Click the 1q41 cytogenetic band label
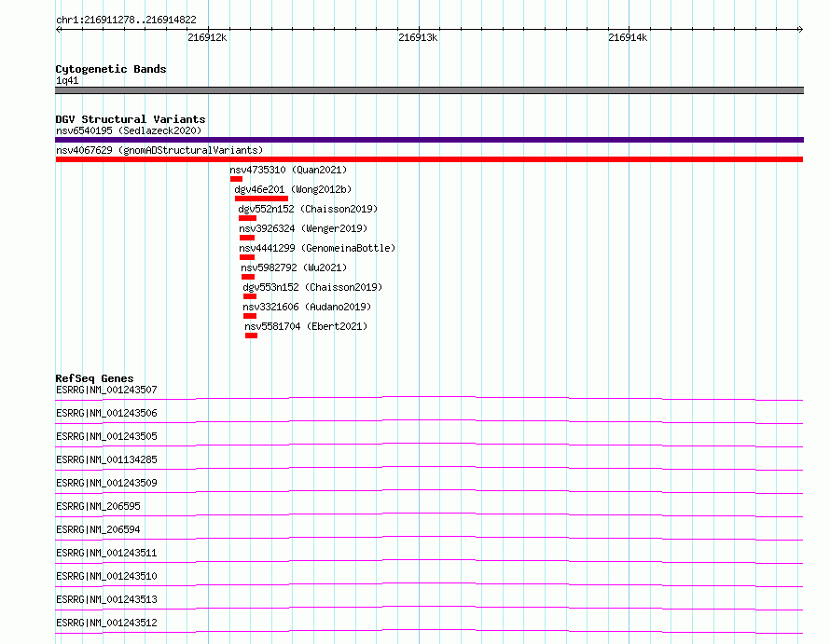Viewport: 830px width, 644px height. click(67, 80)
